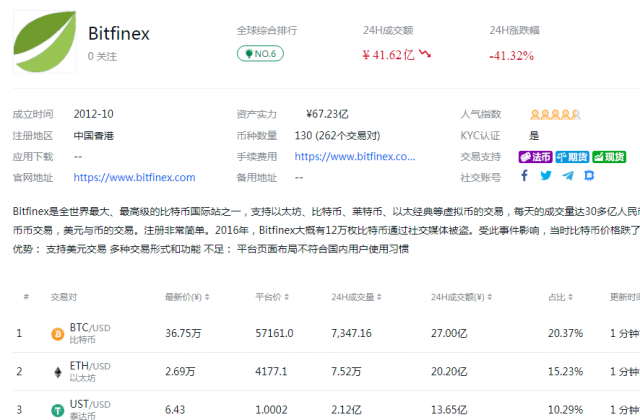Viewport: 640px width, 420px height.
Task: Open the truncated 手续费用 fee page link
Action: 354,156
